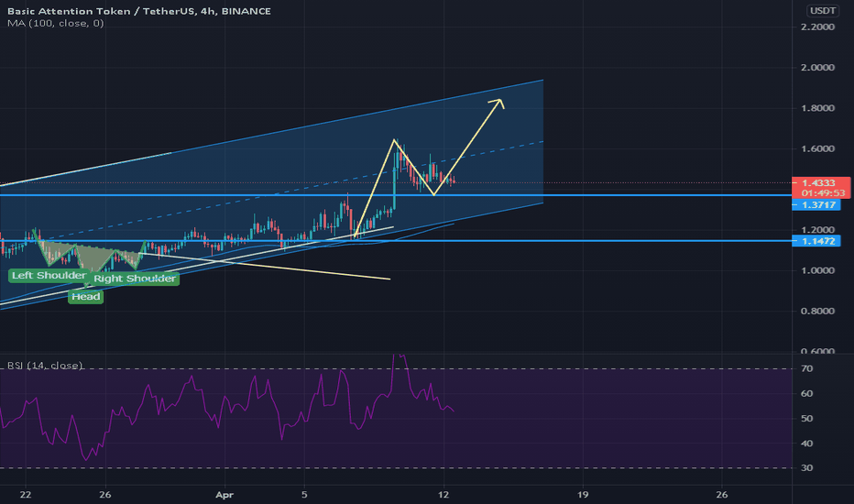The width and height of the screenshot is (854, 504).
Task: Click the 1.1472 horizontal line price tag
Action: pyautogui.click(x=816, y=241)
